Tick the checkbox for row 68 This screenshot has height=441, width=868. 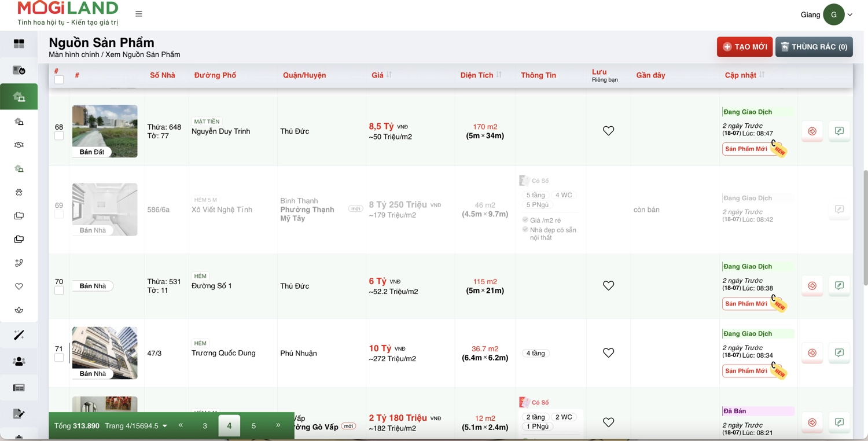(59, 136)
